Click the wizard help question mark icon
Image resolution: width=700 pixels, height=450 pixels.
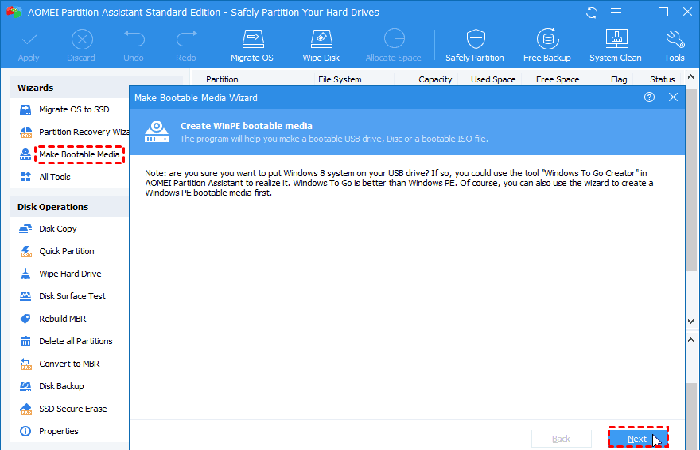650,97
